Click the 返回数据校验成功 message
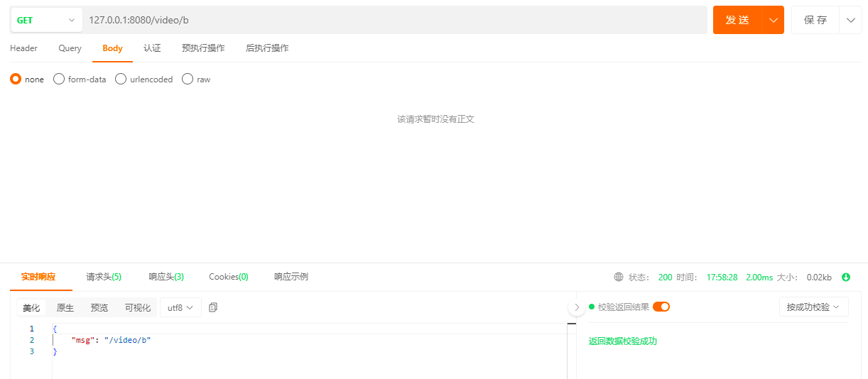 click(623, 341)
